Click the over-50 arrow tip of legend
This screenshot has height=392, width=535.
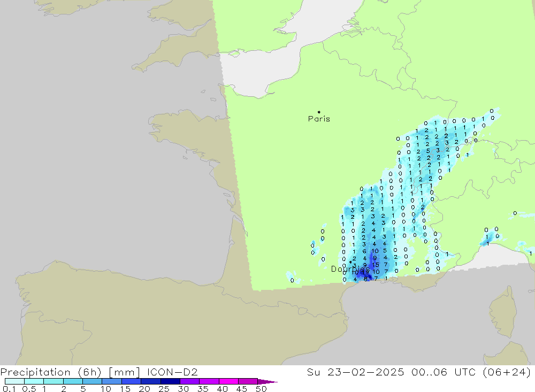pyautogui.click(x=267, y=382)
